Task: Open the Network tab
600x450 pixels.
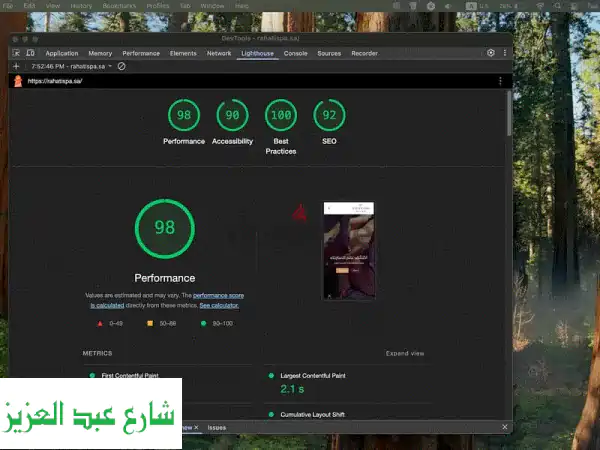Action: point(219,53)
